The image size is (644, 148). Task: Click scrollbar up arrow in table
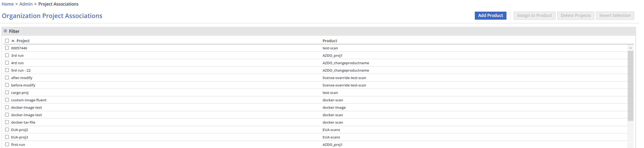630,48
